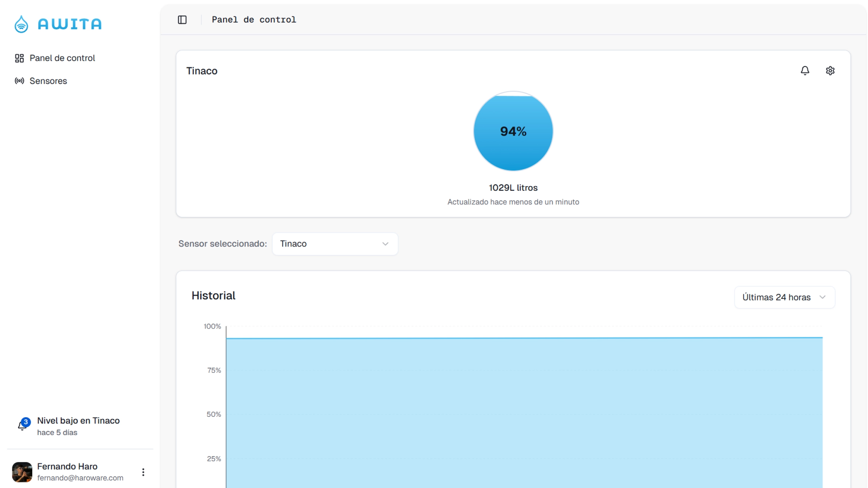Click the Awita water drop logo
The height and width of the screenshot is (488, 868).
[x=21, y=24]
